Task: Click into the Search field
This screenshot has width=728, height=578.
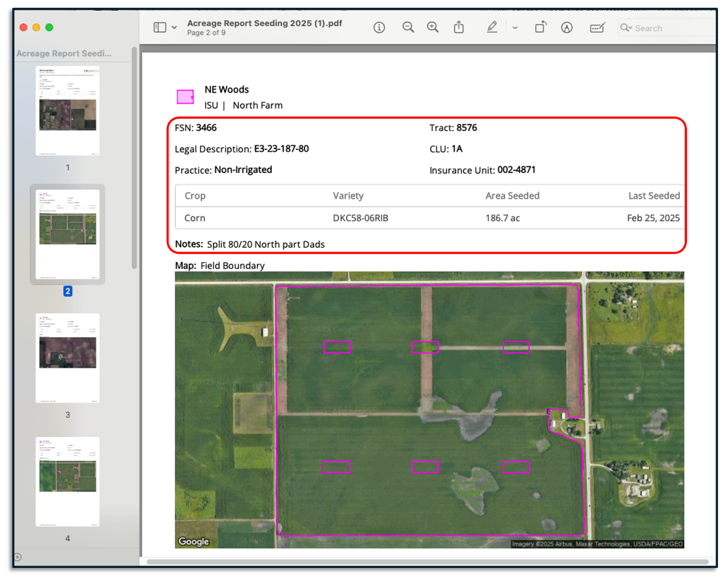Action: click(666, 28)
